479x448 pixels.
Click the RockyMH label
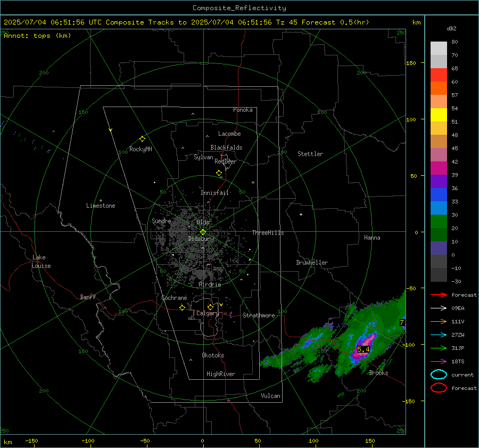pos(141,149)
